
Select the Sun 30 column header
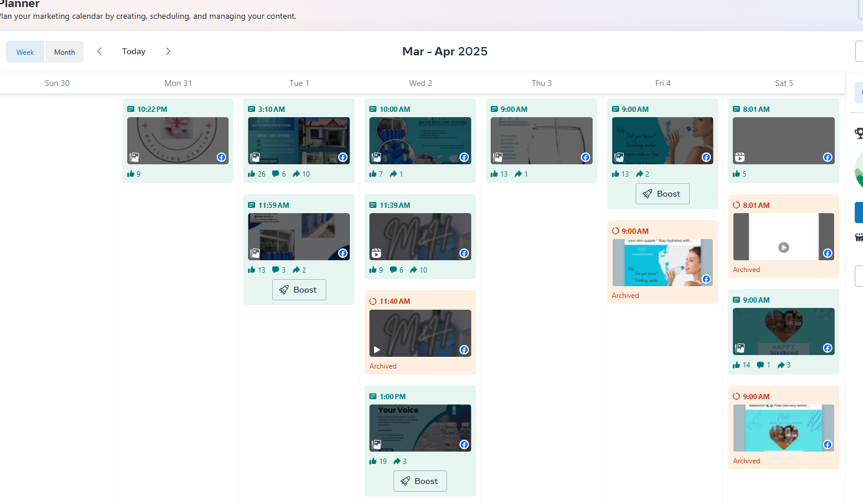click(57, 83)
